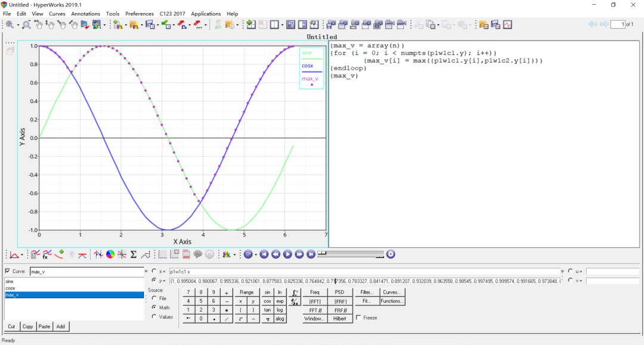Click the Add curve icon with green plus
The image size is (644, 345).
coord(59,254)
